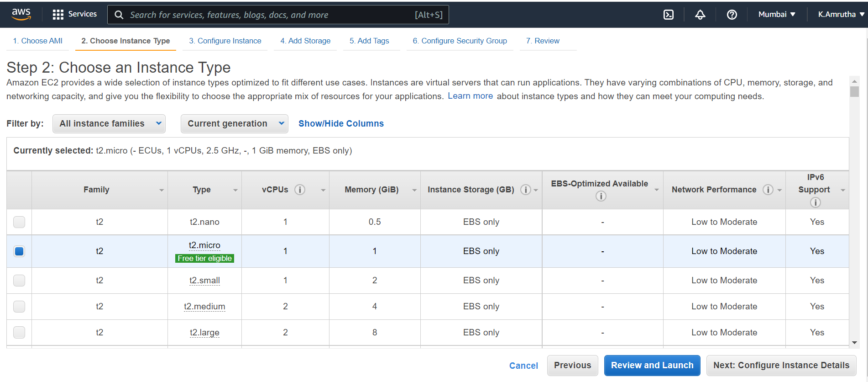
Task: Toggle the t2.micro instance checkbox
Action: (19, 251)
